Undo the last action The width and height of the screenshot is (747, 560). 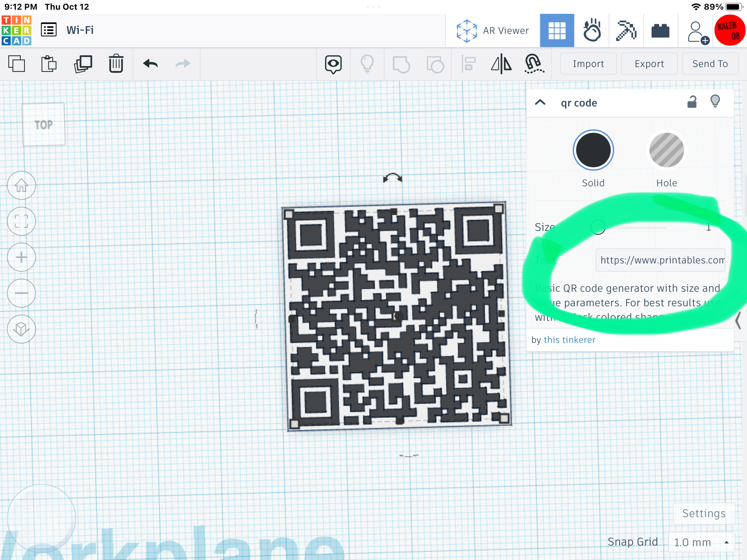pos(150,64)
